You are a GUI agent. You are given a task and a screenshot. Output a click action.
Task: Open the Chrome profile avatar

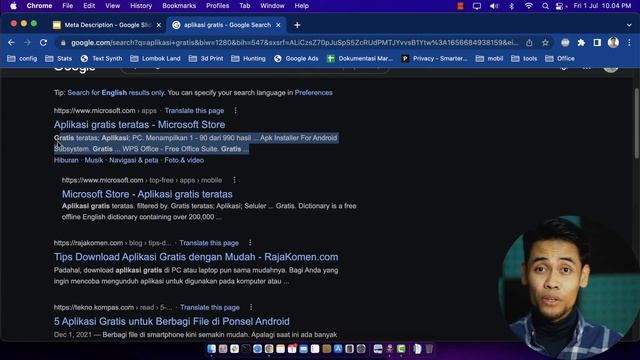tap(613, 43)
